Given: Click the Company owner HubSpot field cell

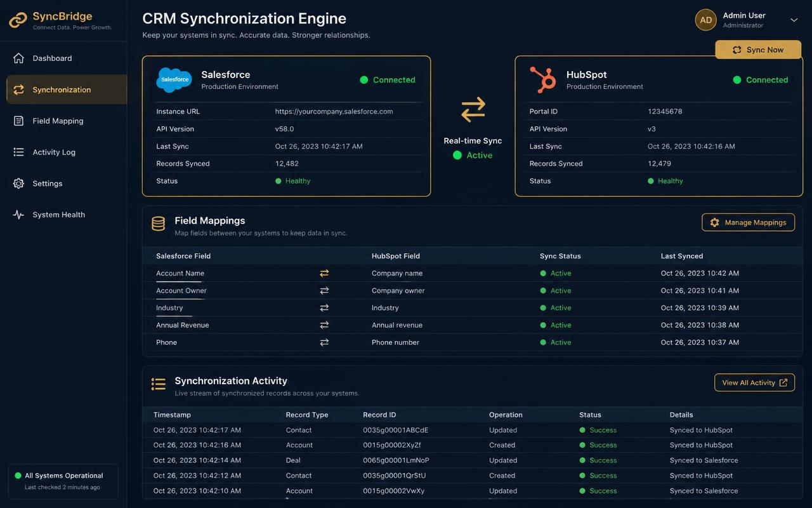Looking at the screenshot, I should 398,290.
